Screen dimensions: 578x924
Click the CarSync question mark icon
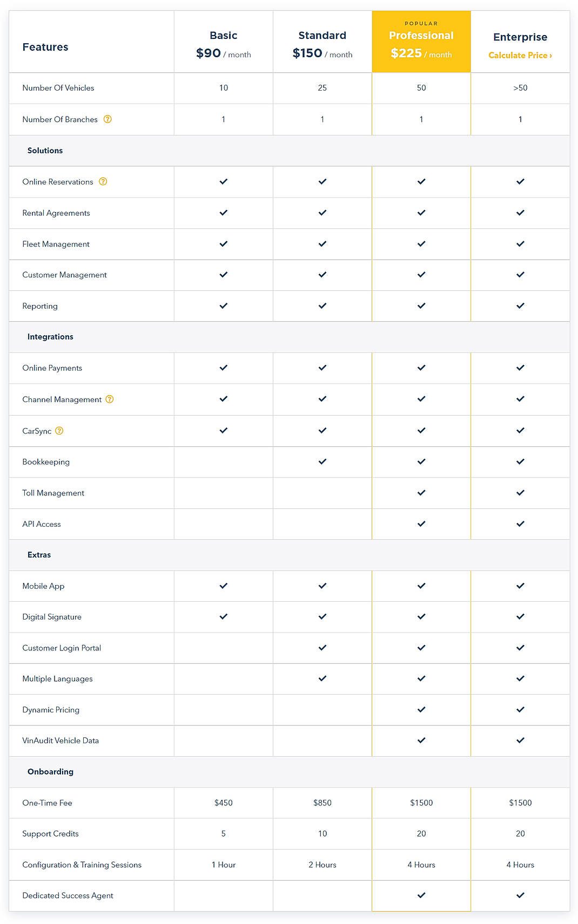click(59, 431)
